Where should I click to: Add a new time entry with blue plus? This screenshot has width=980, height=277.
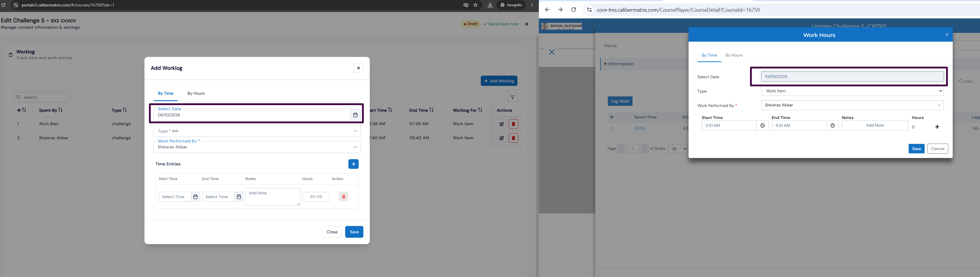(x=353, y=164)
